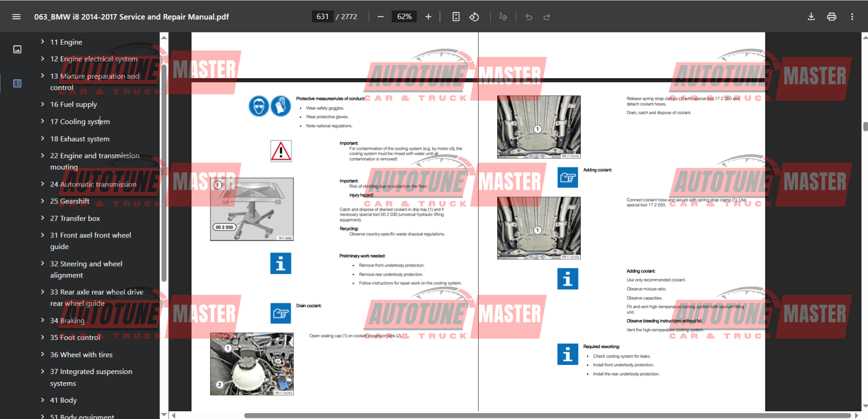
Task: Expand the 34 Braking chapter
Action: (x=42, y=320)
